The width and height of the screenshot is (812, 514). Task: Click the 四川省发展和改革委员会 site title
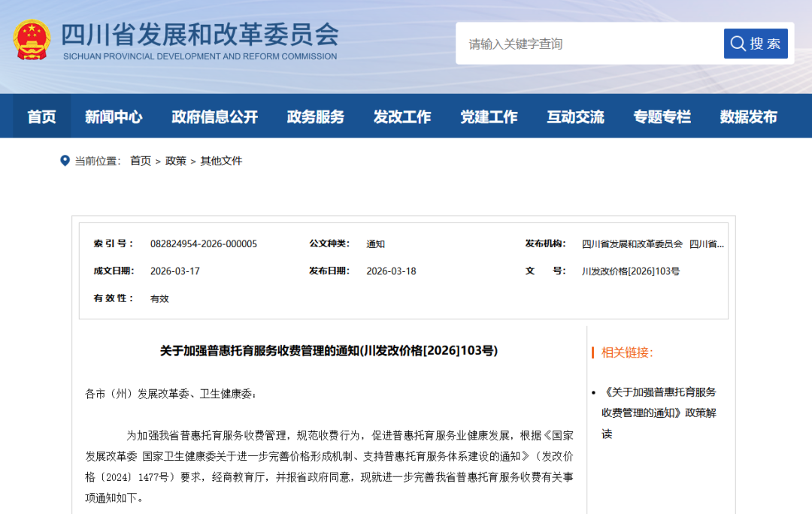[200, 35]
